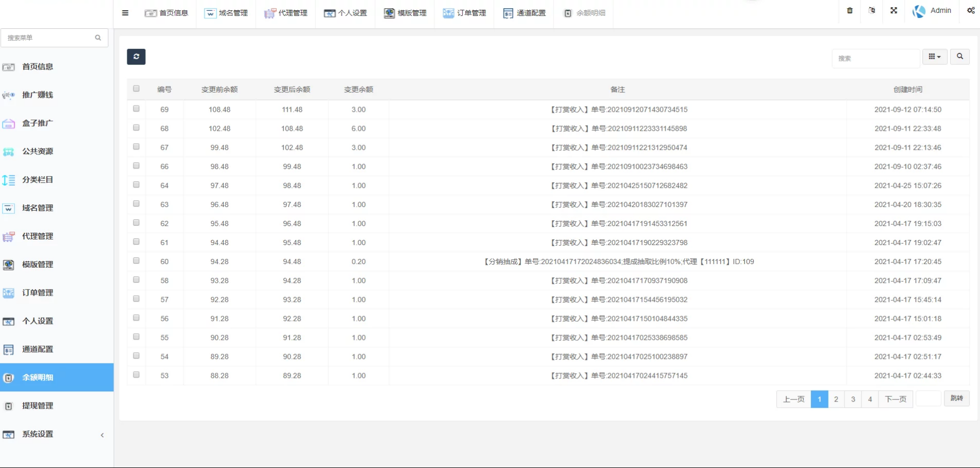Open 推广赚钱 in the sidebar

(x=38, y=95)
